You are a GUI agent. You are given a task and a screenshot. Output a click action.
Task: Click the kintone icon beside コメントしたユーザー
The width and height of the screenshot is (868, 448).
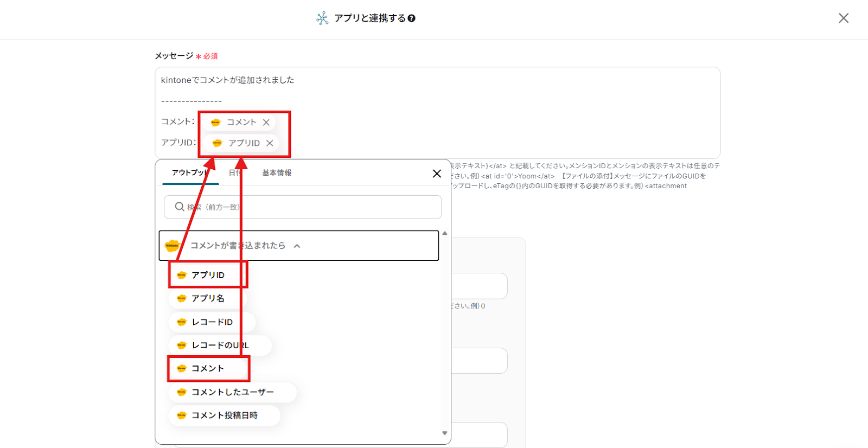click(x=182, y=392)
